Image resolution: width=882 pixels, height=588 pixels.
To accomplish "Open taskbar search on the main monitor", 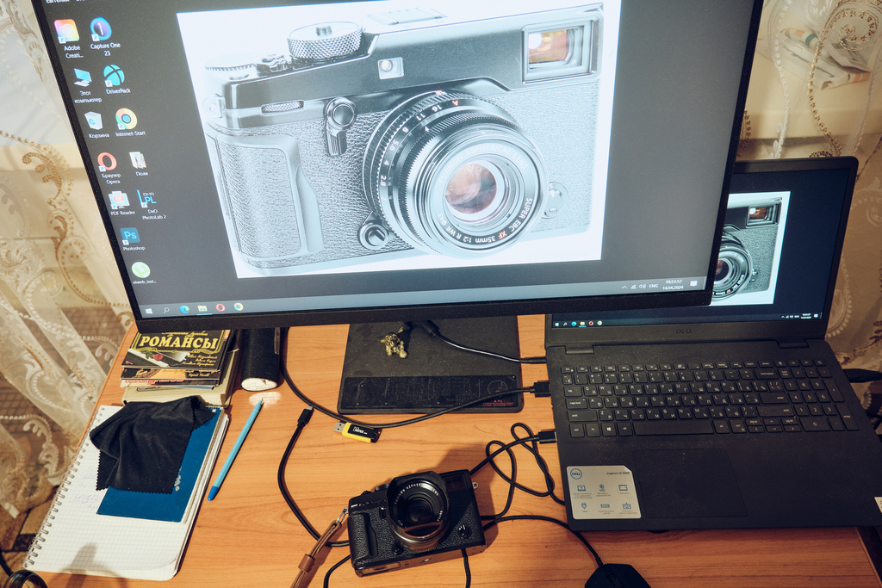I will pyautogui.click(x=166, y=309).
